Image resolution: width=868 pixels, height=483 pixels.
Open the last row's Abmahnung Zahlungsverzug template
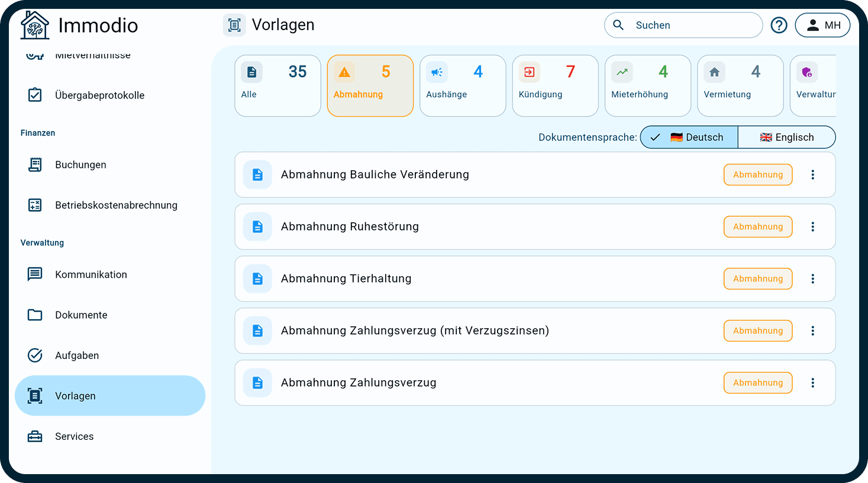tap(535, 383)
